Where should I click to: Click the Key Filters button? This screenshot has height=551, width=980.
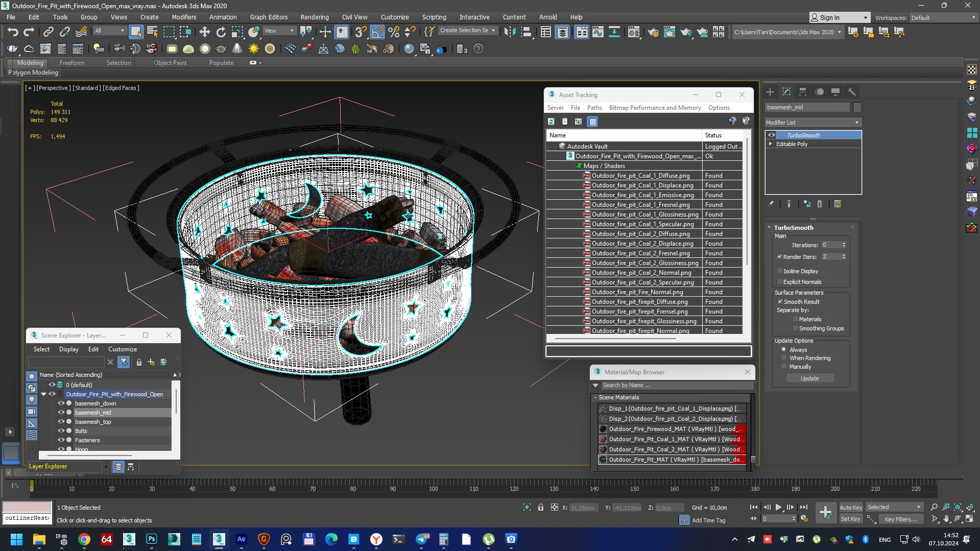point(900,519)
